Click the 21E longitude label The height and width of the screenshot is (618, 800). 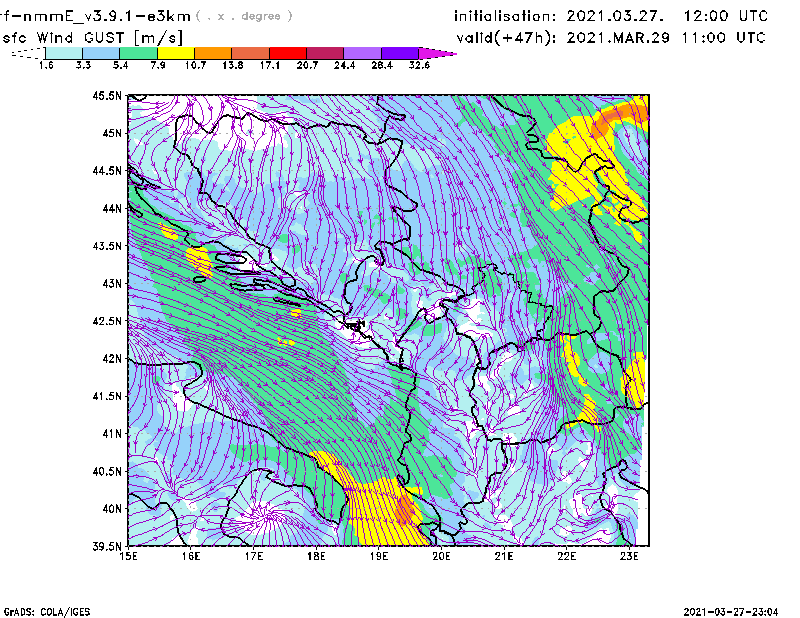[x=504, y=556]
